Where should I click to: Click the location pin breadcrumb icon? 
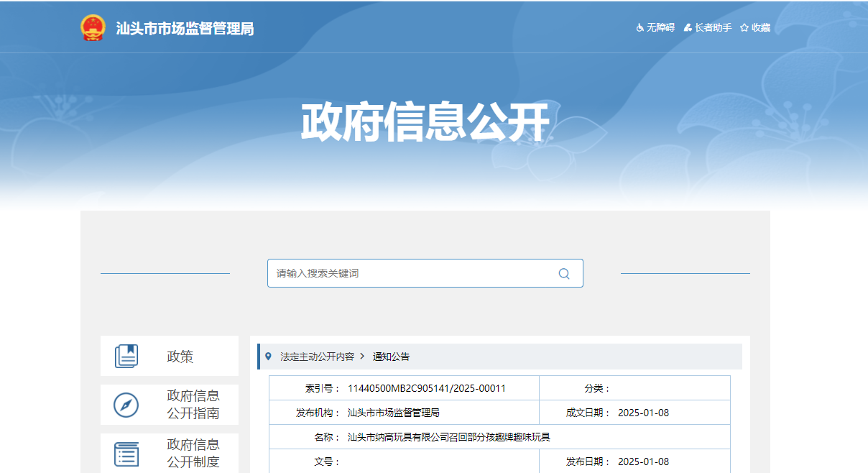click(269, 357)
